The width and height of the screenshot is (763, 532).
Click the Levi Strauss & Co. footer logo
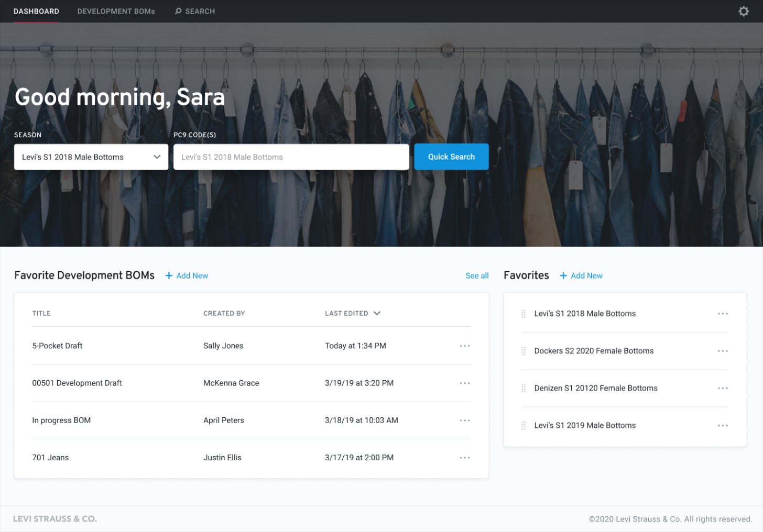pos(55,519)
